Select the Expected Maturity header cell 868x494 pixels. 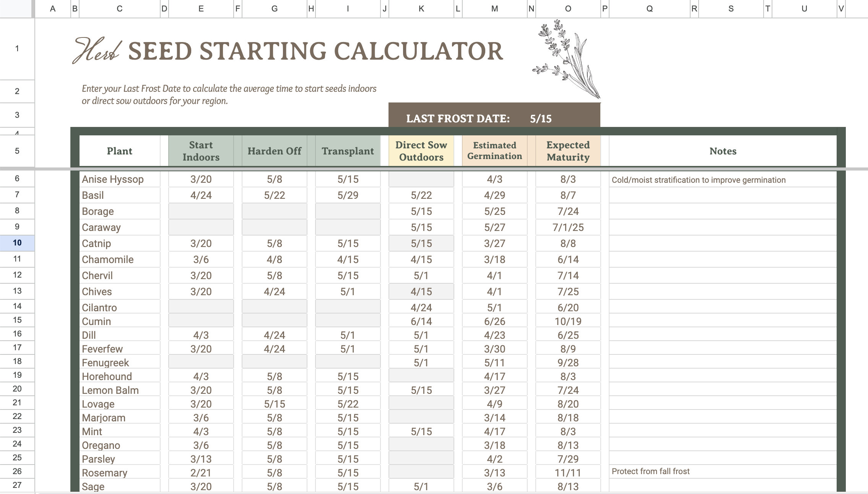click(567, 151)
